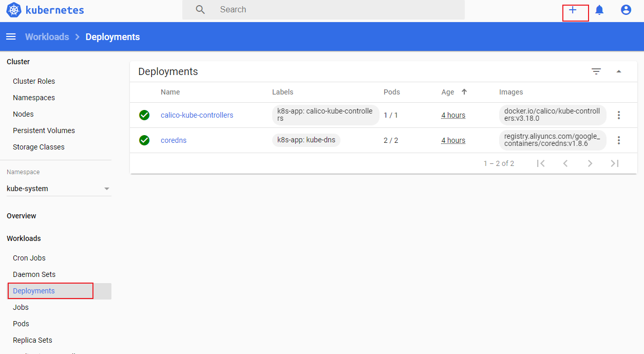Sort by the Age column header
Viewport: 644px width, 354px height.
point(448,92)
